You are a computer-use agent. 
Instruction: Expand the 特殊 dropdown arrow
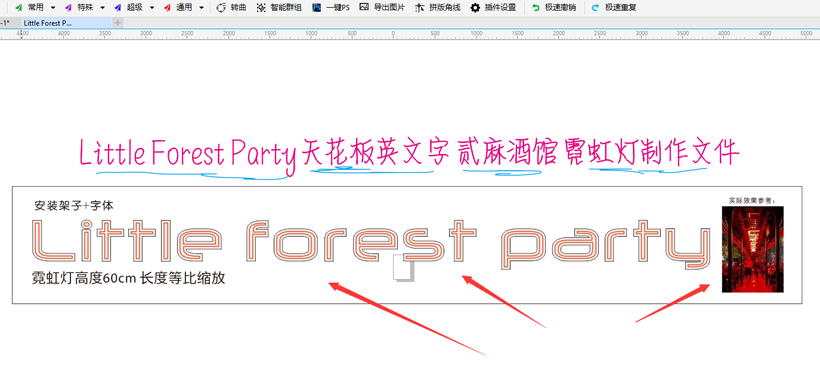[x=102, y=8]
